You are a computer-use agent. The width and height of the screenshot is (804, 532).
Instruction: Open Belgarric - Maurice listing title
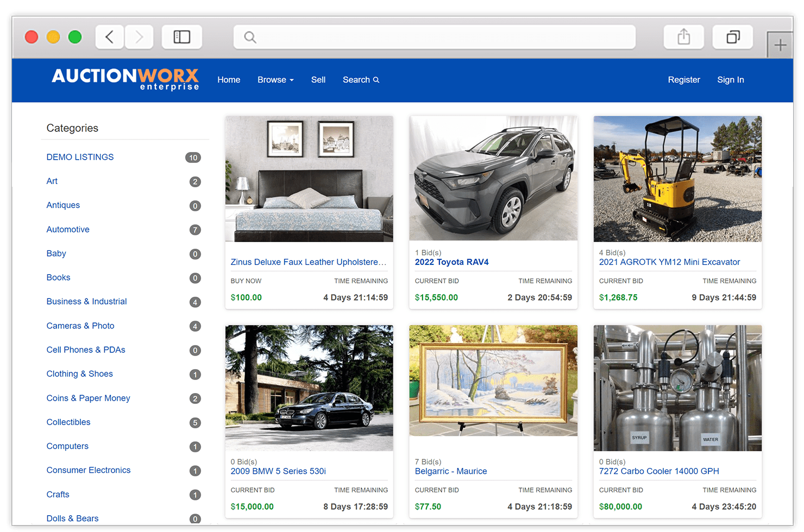(451, 471)
